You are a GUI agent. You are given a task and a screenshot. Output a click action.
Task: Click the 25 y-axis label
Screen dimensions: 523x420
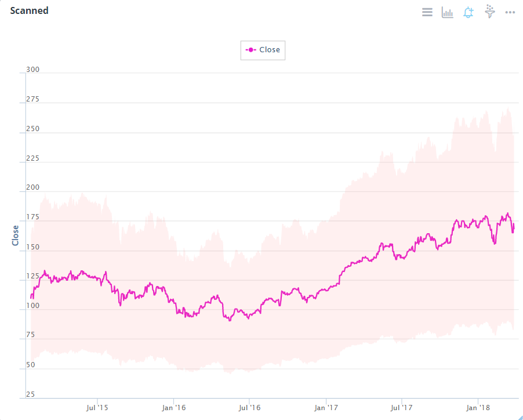pyautogui.click(x=30, y=394)
